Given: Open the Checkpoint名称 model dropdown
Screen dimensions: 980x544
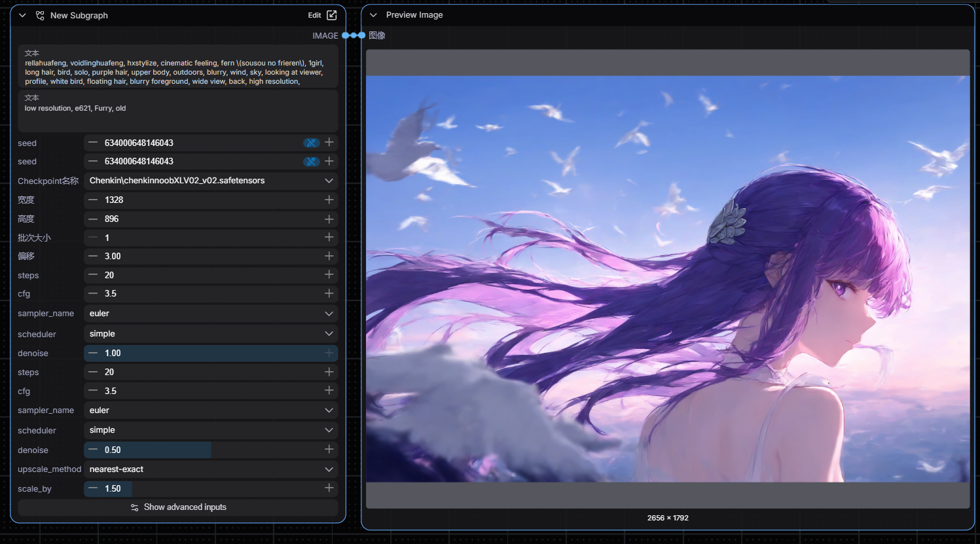Looking at the screenshot, I should (x=211, y=181).
